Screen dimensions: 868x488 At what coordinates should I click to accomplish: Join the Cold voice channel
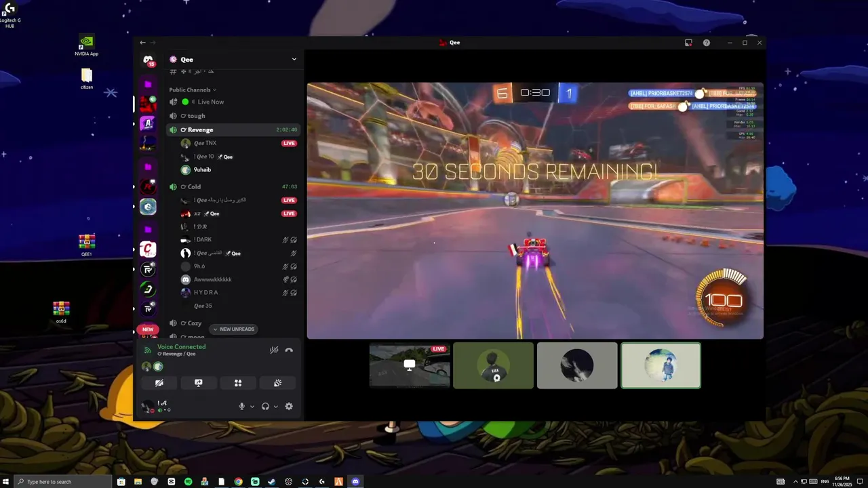tap(233, 186)
